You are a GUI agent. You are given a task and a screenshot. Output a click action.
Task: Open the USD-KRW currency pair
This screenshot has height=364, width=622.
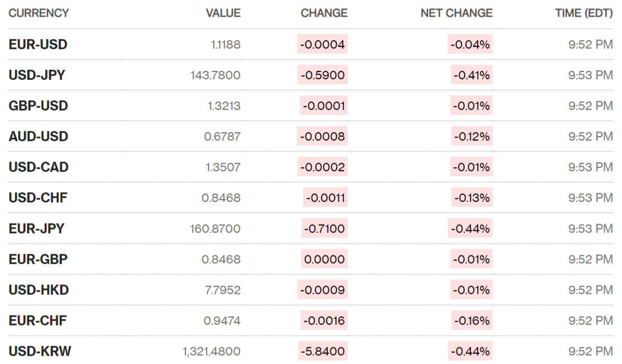[x=40, y=351]
